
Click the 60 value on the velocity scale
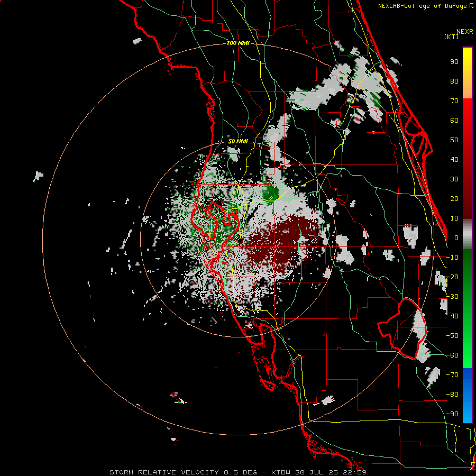pos(454,121)
